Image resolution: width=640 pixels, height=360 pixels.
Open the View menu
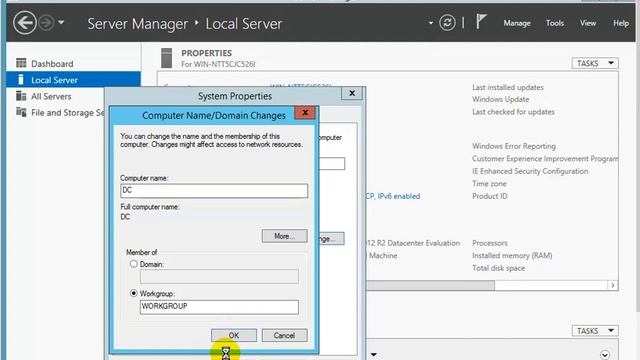point(588,23)
